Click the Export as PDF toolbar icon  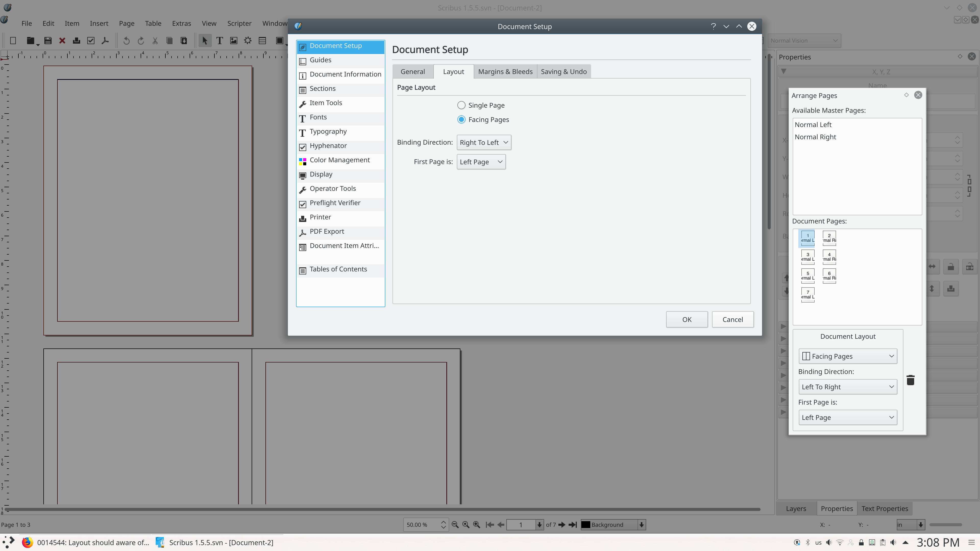click(x=105, y=41)
